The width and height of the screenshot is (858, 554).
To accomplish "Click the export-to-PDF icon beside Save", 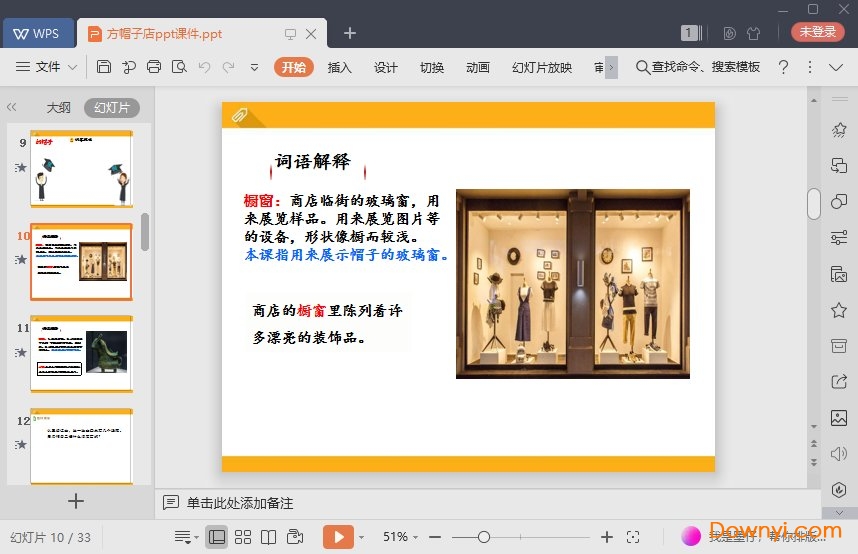I will click(x=129, y=67).
